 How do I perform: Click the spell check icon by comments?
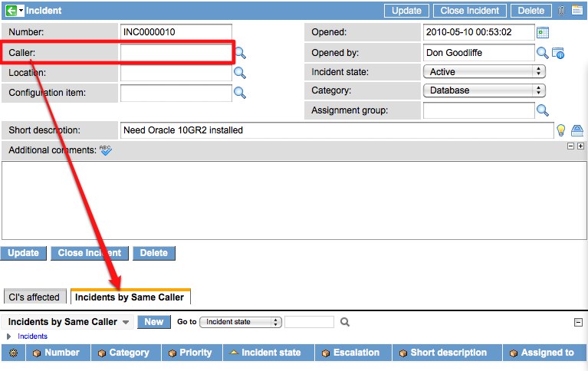pyautogui.click(x=106, y=150)
